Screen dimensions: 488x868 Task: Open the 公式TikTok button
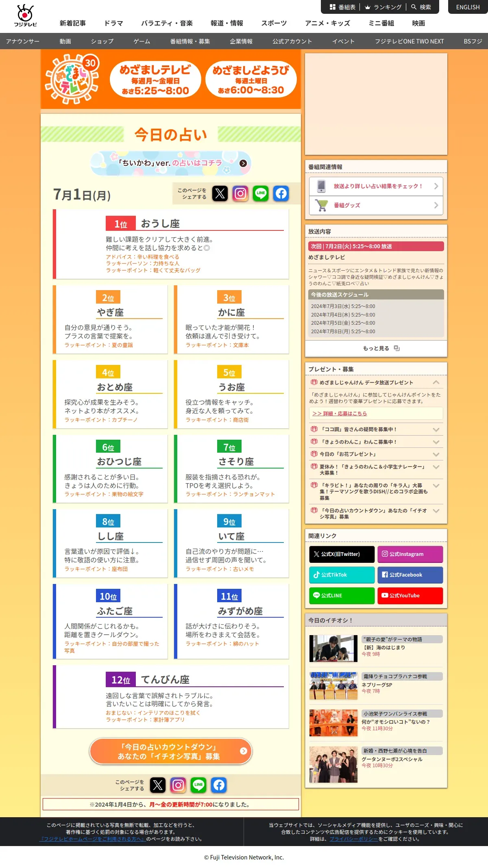point(342,575)
